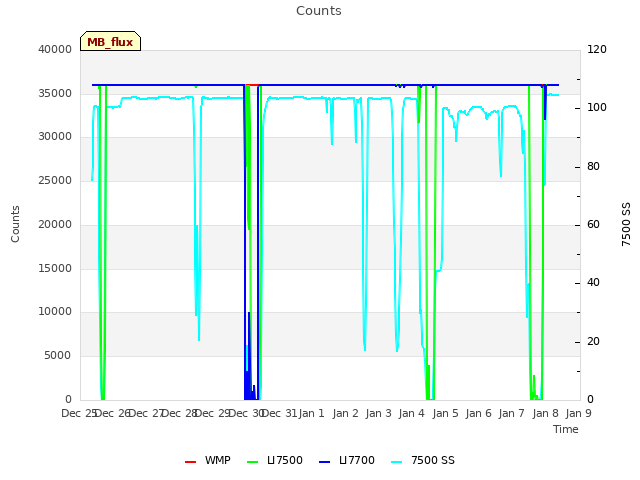Click the WMP legend entry
640x480 pixels.
[x=208, y=460]
